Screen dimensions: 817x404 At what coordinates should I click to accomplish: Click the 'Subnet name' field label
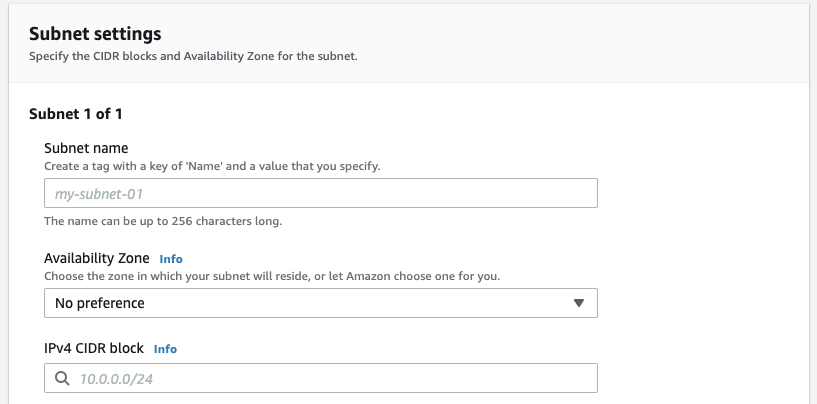86,148
